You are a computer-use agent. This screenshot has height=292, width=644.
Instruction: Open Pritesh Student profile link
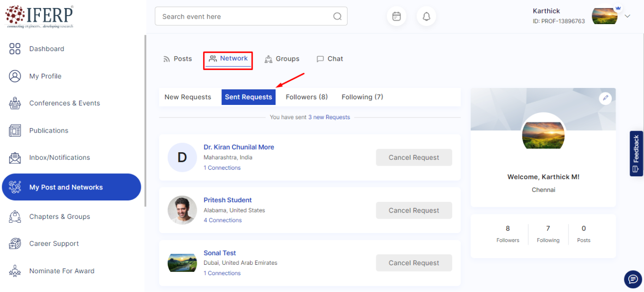(x=227, y=200)
